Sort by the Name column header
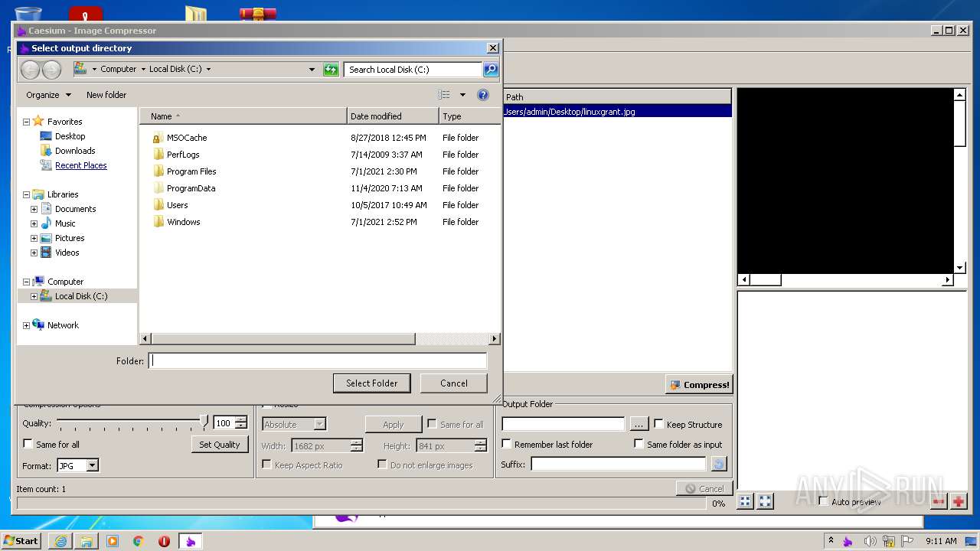 click(x=243, y=116)
